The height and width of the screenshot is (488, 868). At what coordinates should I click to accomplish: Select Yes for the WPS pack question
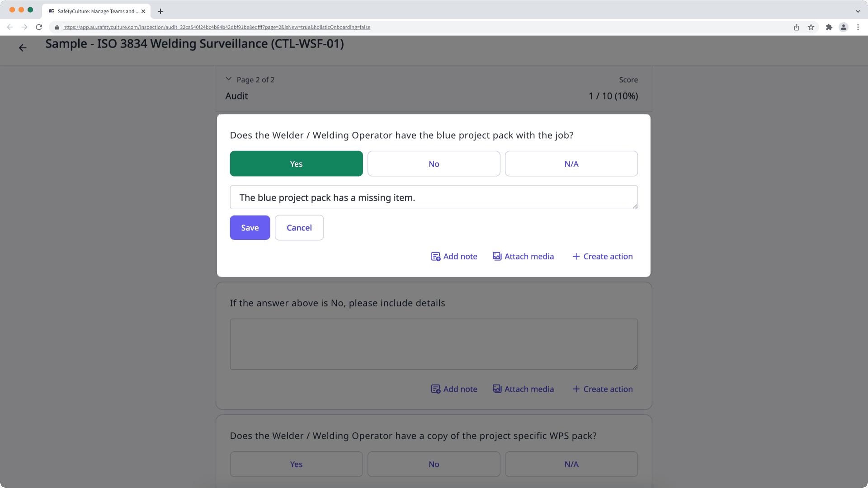[296, 464]
